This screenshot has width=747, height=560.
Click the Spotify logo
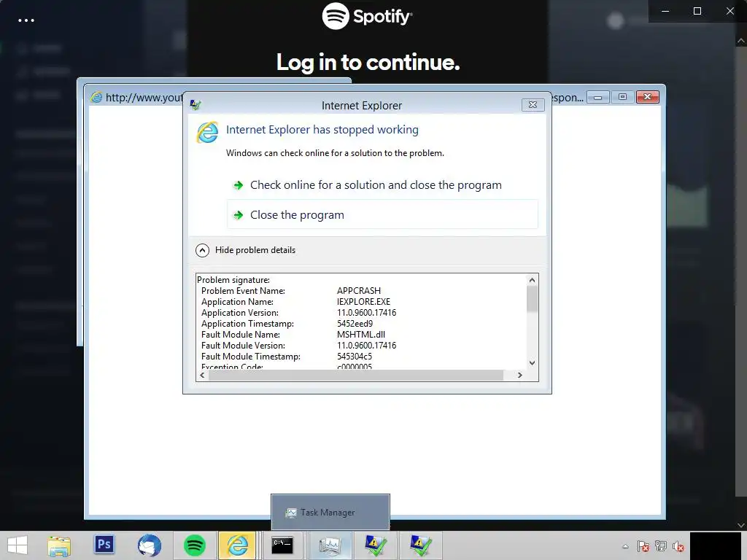click(367, 16)
